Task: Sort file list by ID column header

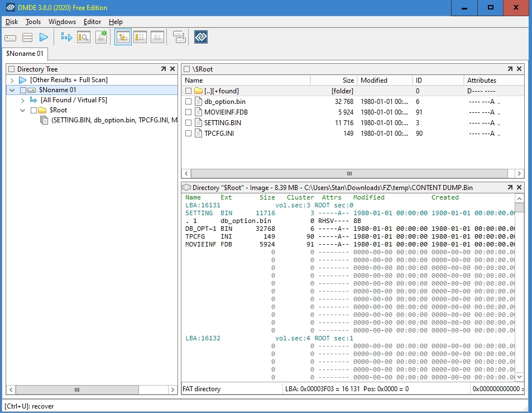Action: (x=438, y=80)
